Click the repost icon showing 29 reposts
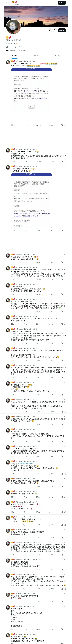The height and width of the screenshot is (644, 72). click(24, 162)
